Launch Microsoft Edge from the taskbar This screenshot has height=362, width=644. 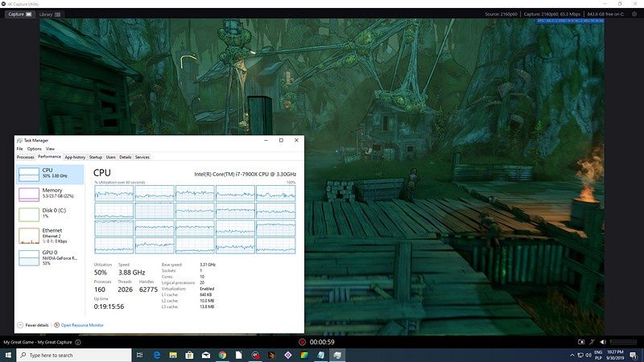click(156, 355)
